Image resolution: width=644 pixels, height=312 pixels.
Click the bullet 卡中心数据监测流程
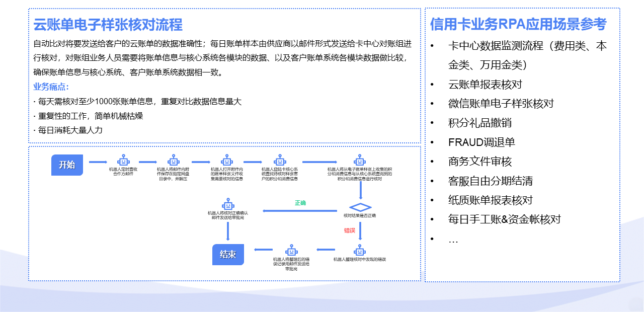coord(527,55)
